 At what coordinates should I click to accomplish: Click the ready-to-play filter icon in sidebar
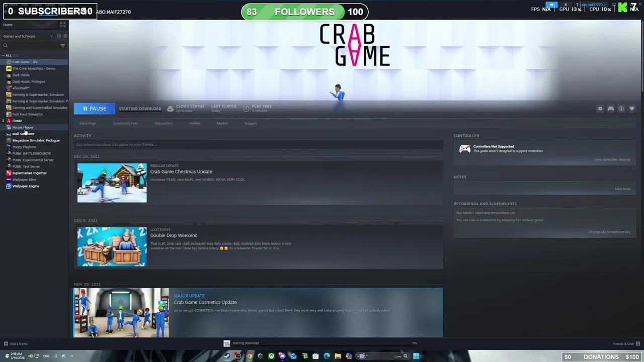click(x=65, y=36)
